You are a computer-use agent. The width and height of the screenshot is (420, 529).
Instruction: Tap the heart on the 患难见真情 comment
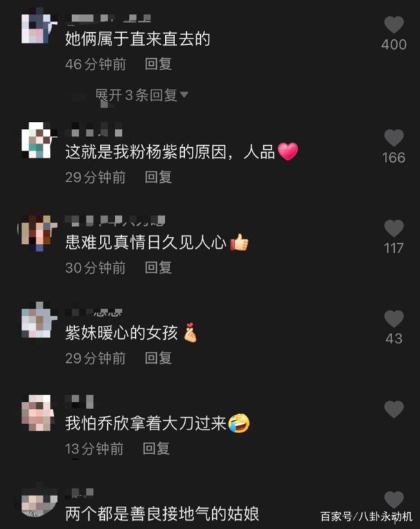[x=393, y=228]
